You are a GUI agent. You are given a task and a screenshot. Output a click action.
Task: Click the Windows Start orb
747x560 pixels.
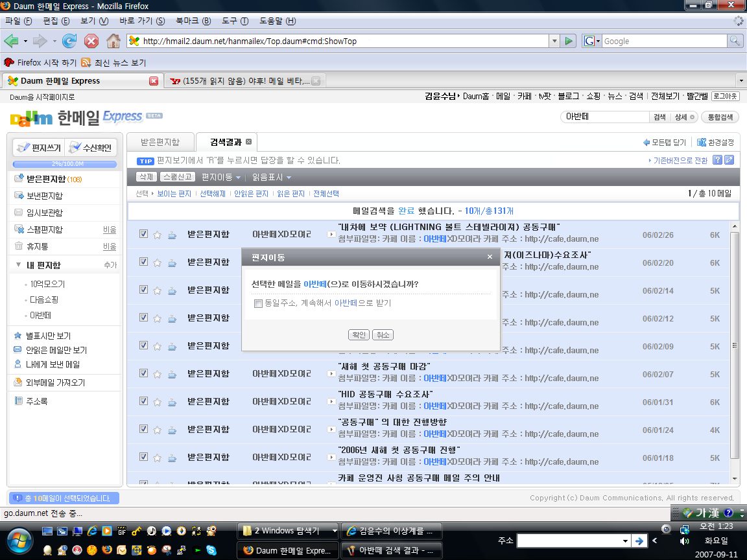click(x=19, y=541)
